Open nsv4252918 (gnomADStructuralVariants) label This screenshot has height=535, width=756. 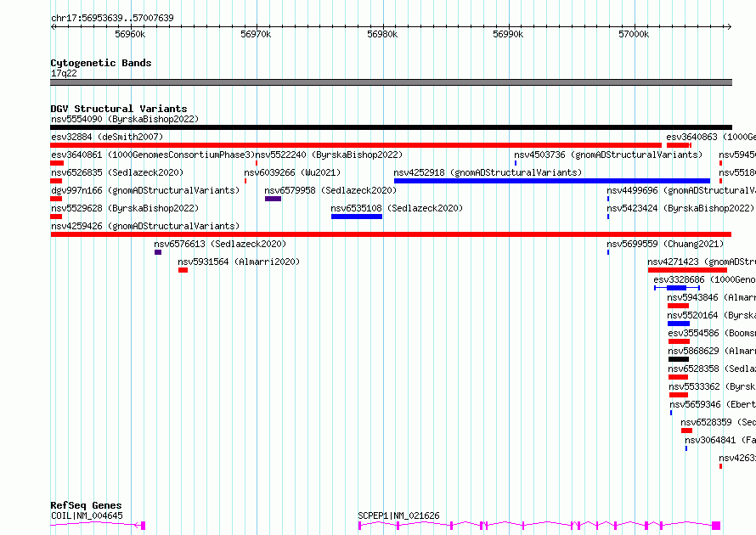coord(488,172)
